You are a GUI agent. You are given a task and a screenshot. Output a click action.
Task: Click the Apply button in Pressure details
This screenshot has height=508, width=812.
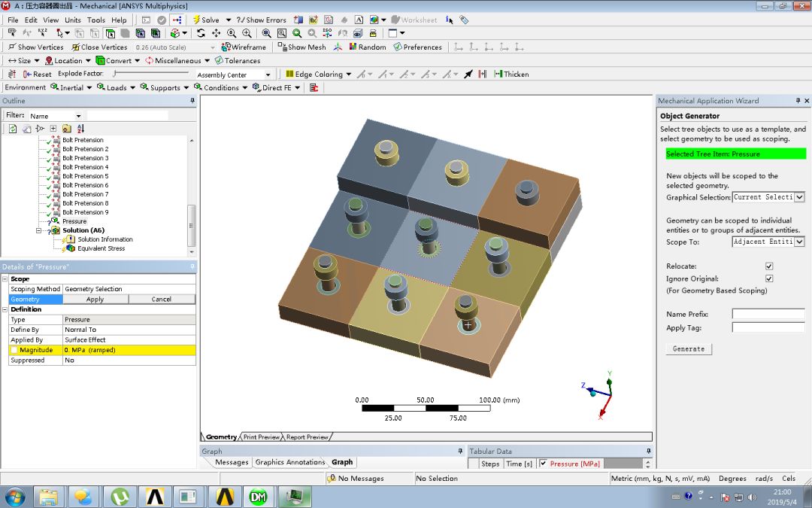pyautogui.click(x=95, y=299)
